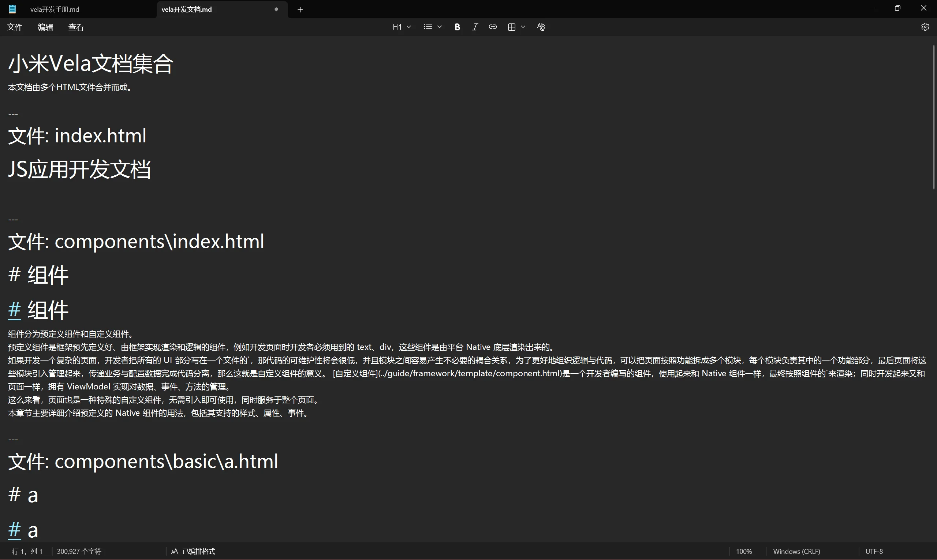Insert a hyperlink

[x=493, y=27]
